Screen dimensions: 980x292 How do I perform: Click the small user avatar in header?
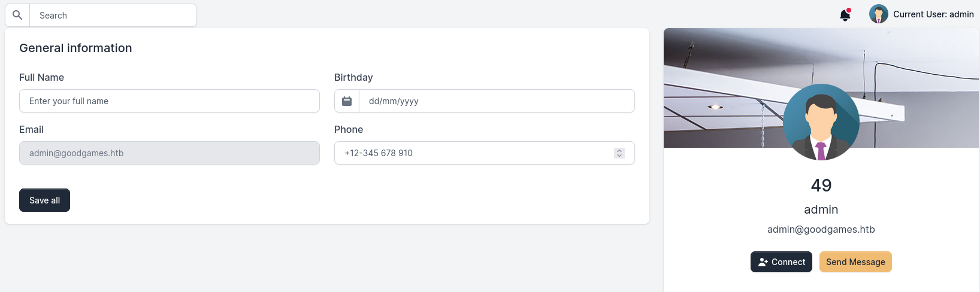[x=878, y=14]
